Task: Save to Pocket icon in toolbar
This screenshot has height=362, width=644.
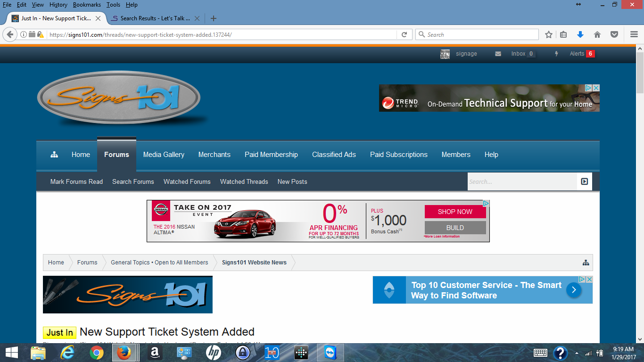Action: point(614,34)
